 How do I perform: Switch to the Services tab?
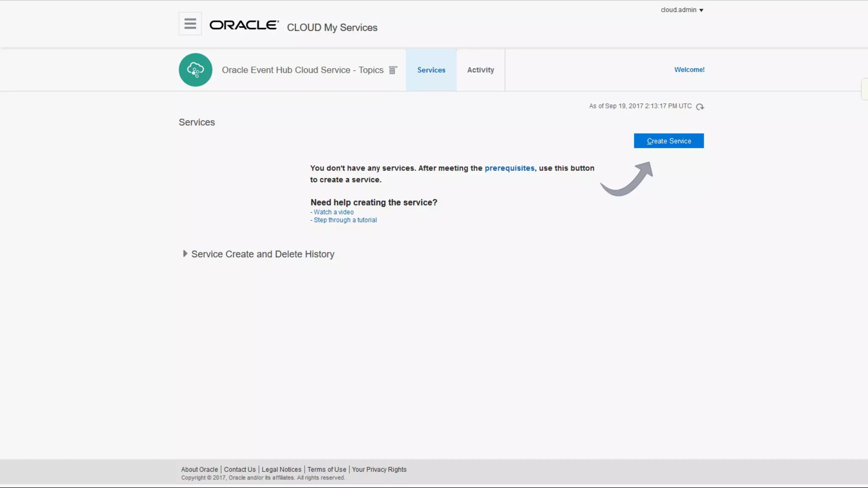(431, 70)
